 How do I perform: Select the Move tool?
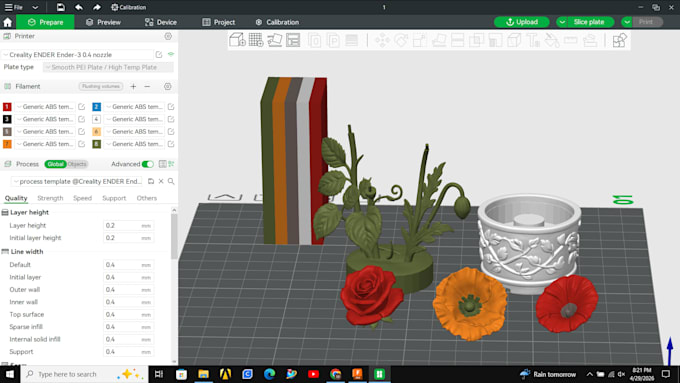pyautogui.click(x=382, y=40)
